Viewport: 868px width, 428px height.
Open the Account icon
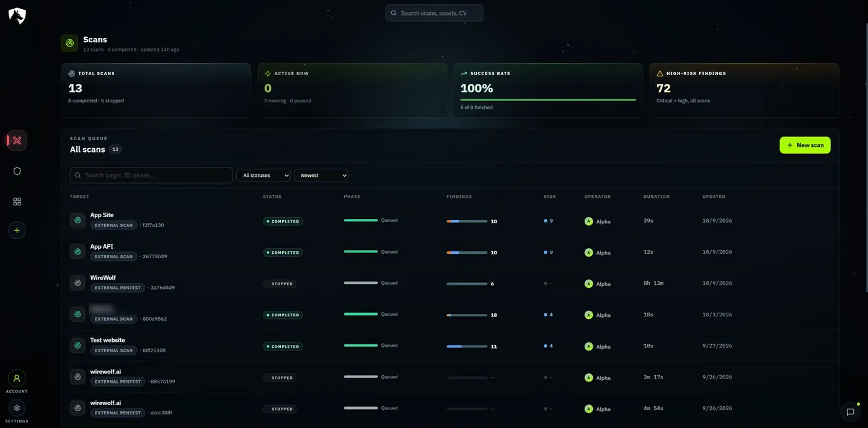[17, 378]
